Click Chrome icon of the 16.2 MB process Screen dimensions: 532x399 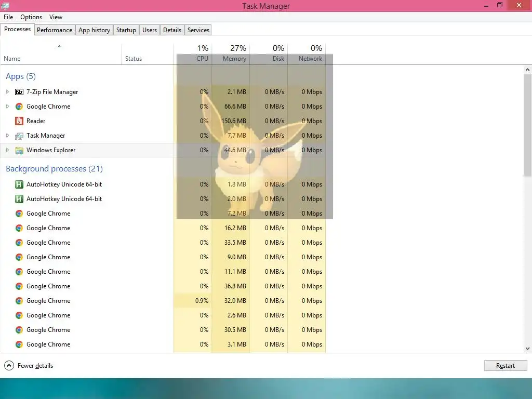pos(19,228)
